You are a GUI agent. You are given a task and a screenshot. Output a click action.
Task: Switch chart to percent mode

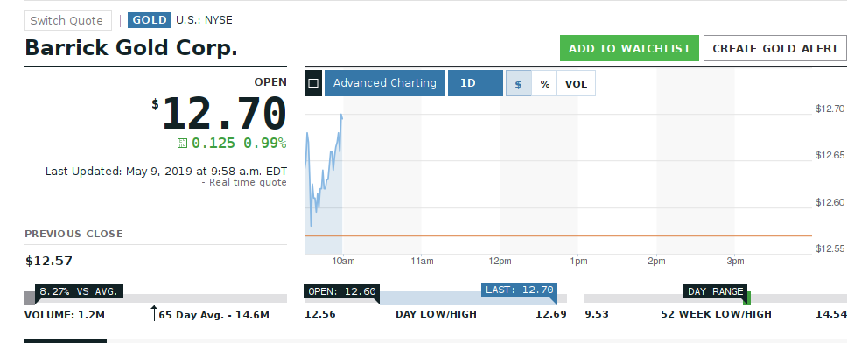tap(545, 83)
